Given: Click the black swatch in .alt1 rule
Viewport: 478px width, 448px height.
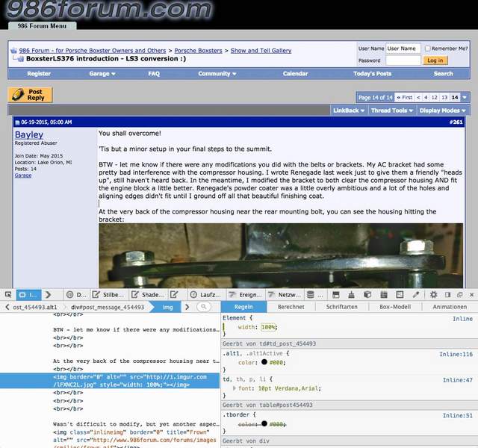Looking at the screenshot, I should tap(264, 362).
